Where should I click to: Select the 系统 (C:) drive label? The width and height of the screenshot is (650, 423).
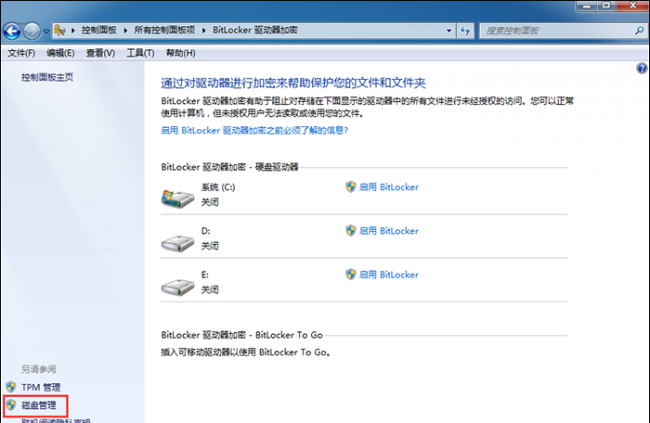point(218,187)
